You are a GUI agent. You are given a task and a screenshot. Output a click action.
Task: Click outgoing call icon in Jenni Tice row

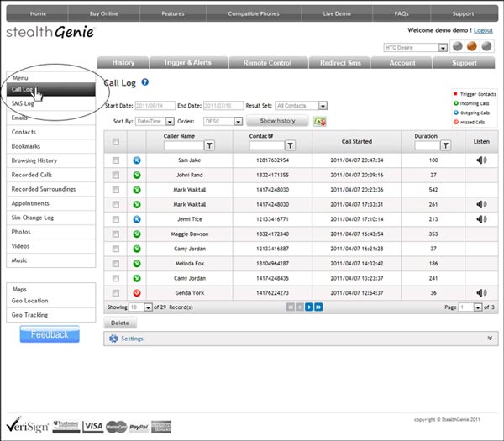coord(137,219)
